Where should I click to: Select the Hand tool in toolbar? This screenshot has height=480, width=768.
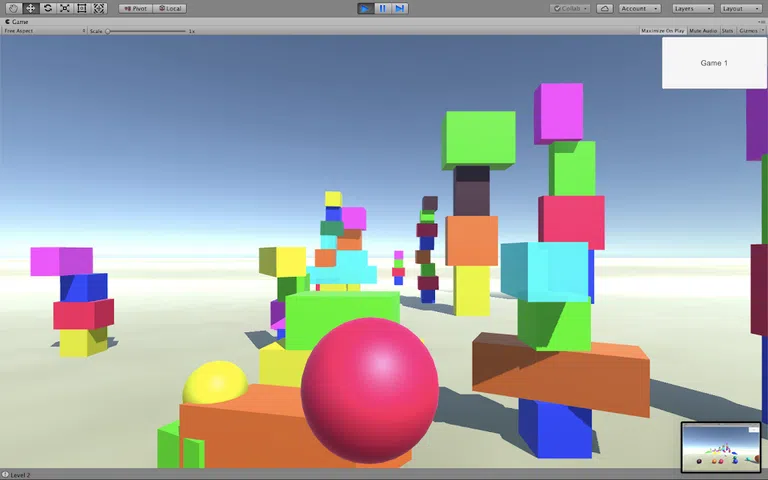(13, 8)
